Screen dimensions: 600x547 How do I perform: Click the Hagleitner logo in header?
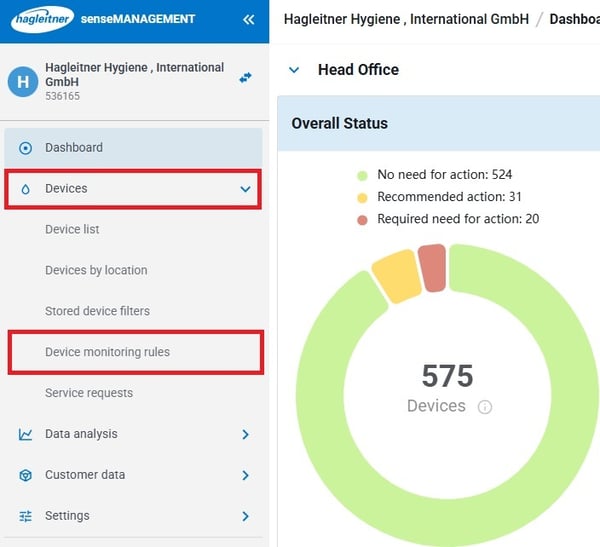41,19
